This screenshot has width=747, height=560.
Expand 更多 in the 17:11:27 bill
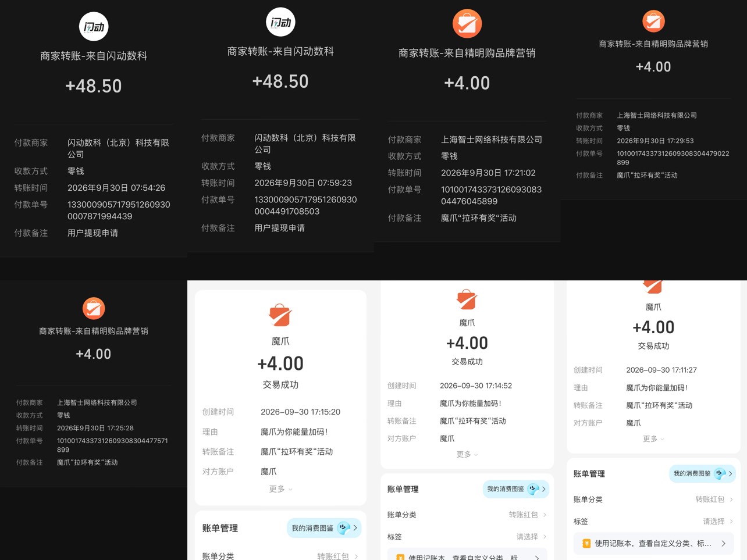tap(653, 439)
